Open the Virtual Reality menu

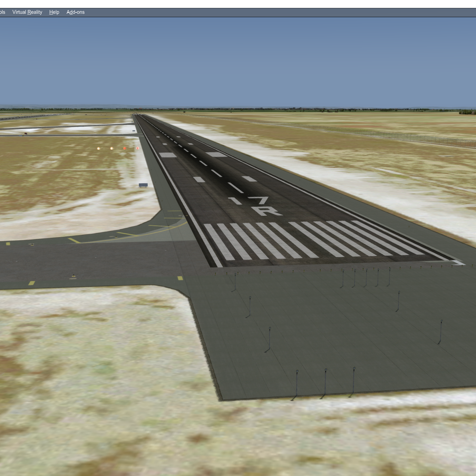click(x=27, y=12)
